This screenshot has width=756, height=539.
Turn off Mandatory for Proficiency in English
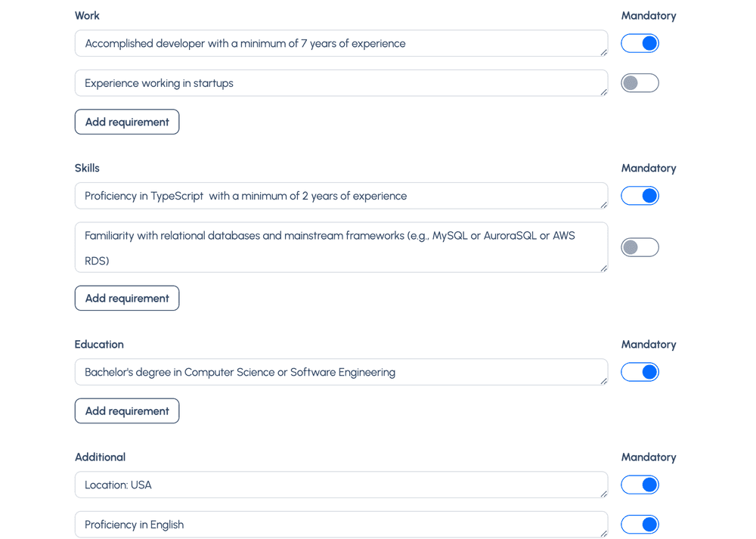(640, 525)
